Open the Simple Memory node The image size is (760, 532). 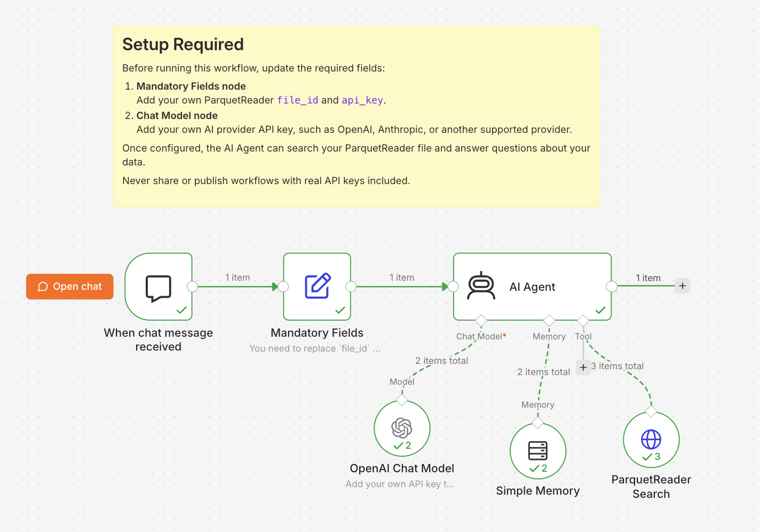538,451
